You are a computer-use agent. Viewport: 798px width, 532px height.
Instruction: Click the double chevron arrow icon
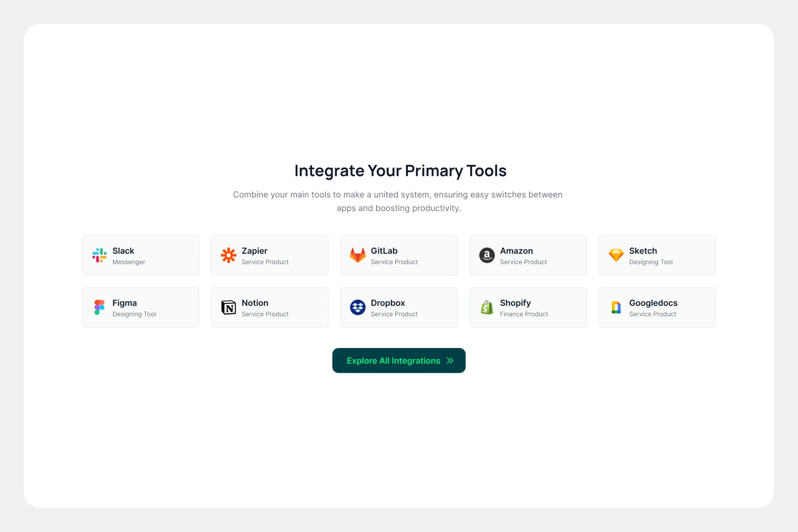(450, 361)
